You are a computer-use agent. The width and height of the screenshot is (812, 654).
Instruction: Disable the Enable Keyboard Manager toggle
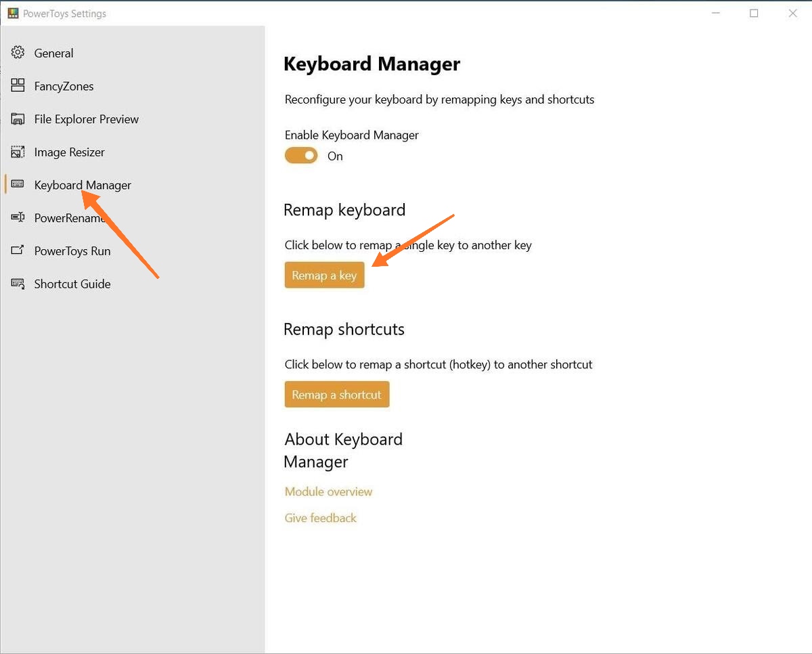click(x=301, y=156)
